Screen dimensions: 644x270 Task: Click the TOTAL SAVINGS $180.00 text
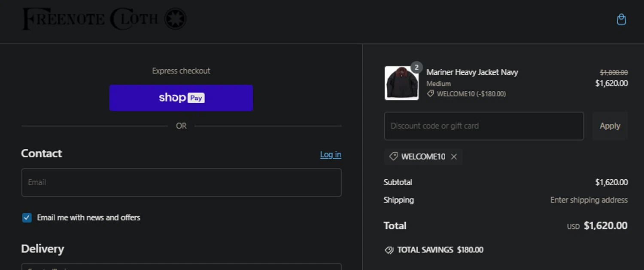point(440,250)
